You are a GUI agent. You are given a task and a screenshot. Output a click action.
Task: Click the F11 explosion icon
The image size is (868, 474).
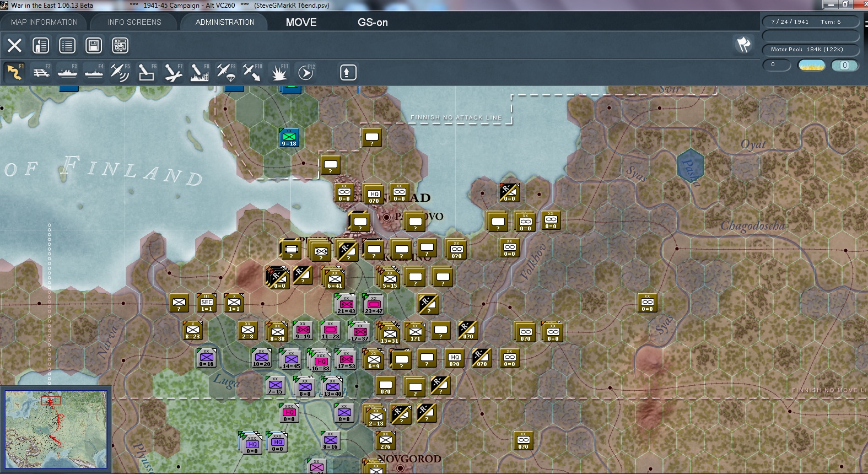[279, 72]
